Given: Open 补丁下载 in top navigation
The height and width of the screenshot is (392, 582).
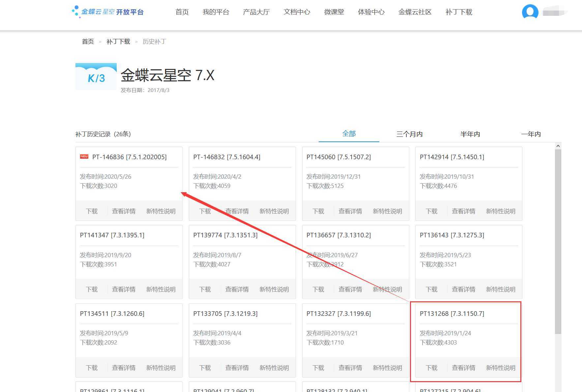Looking at the screenshot, I should point(459,12).
